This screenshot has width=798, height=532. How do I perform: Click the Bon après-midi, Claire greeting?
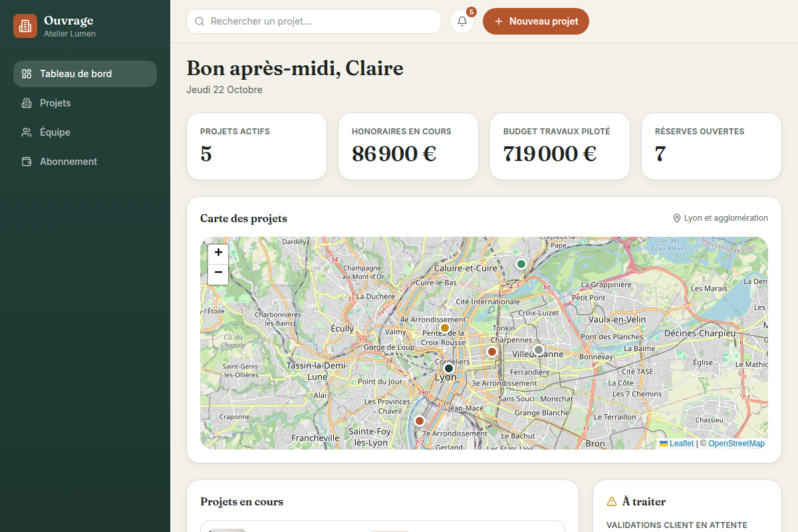point(295,68)
